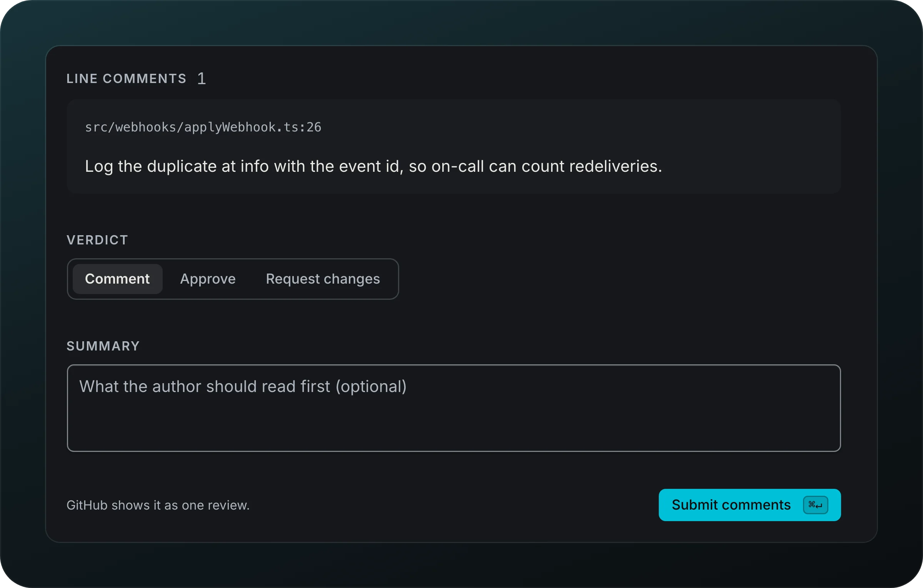Focus the Summary text field
Screen dimensions: 923x588
click(454, 408)
